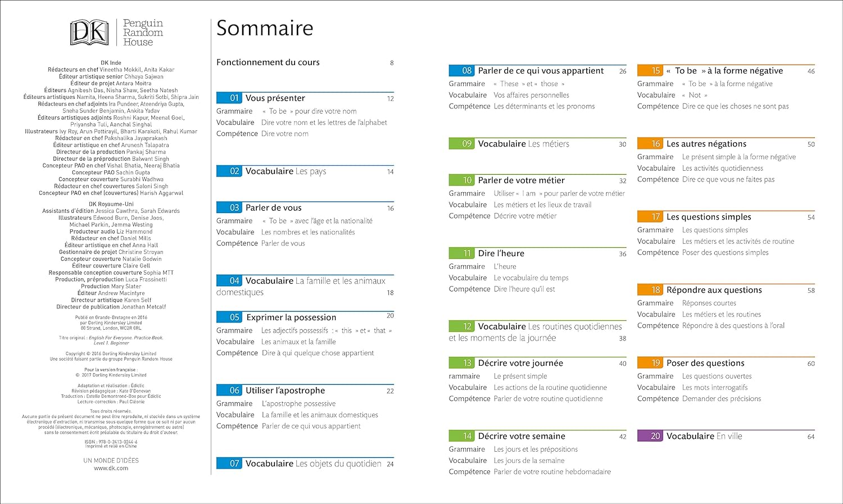Go to Dire l'heure chapter title

tap(501, 253)
